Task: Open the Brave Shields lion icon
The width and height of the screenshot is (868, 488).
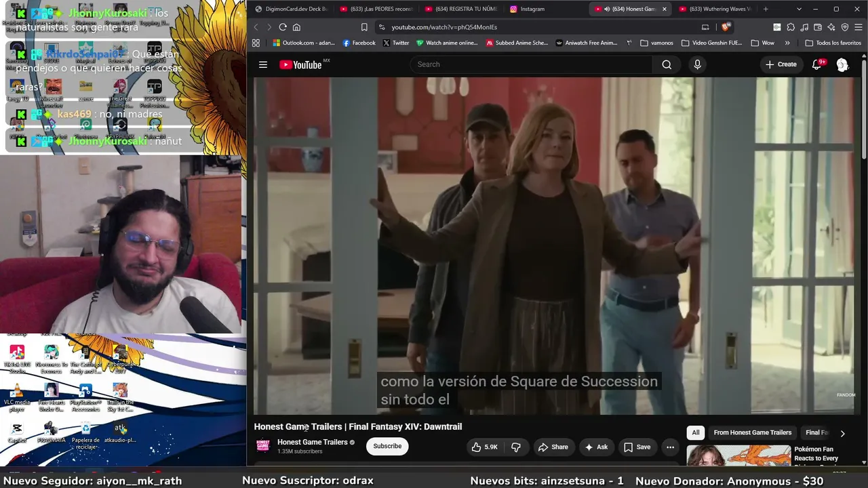Action: click(x=725, y=27)
